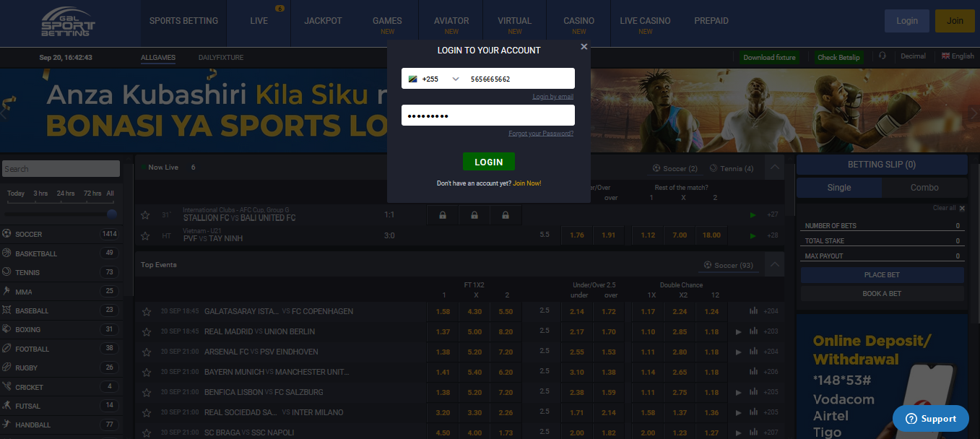Click the PLACE BET button

(883, 275)
